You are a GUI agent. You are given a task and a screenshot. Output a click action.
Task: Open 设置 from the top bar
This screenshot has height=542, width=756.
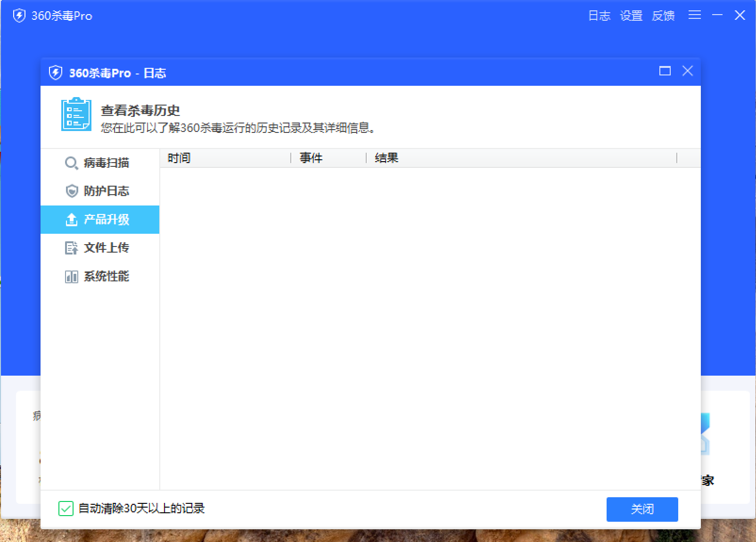click(631, 16)
